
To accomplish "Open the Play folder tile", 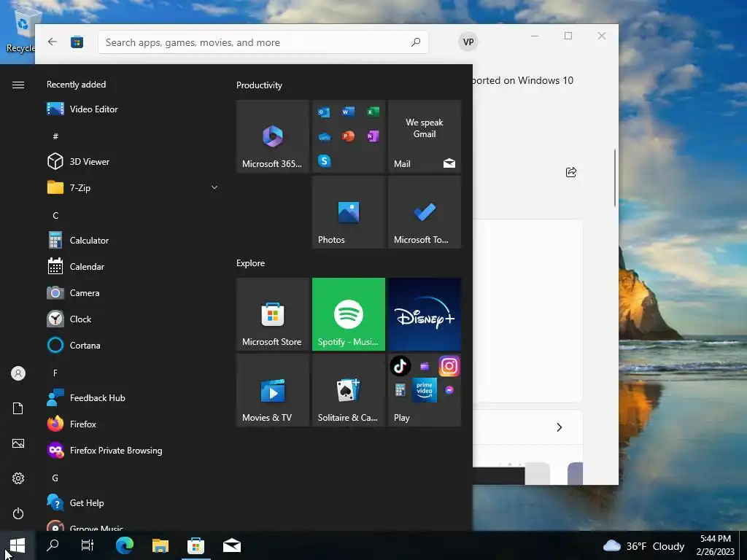I will point(425,390).
